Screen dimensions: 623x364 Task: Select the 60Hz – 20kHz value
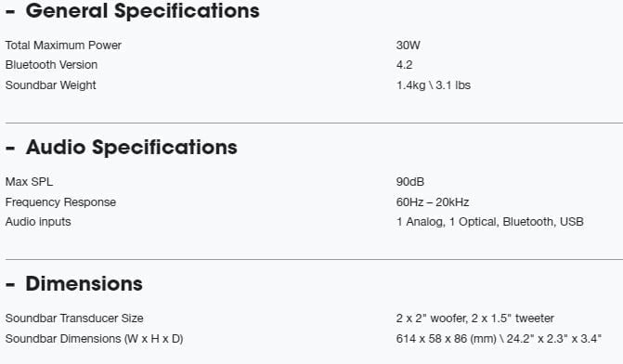point(433,202)
